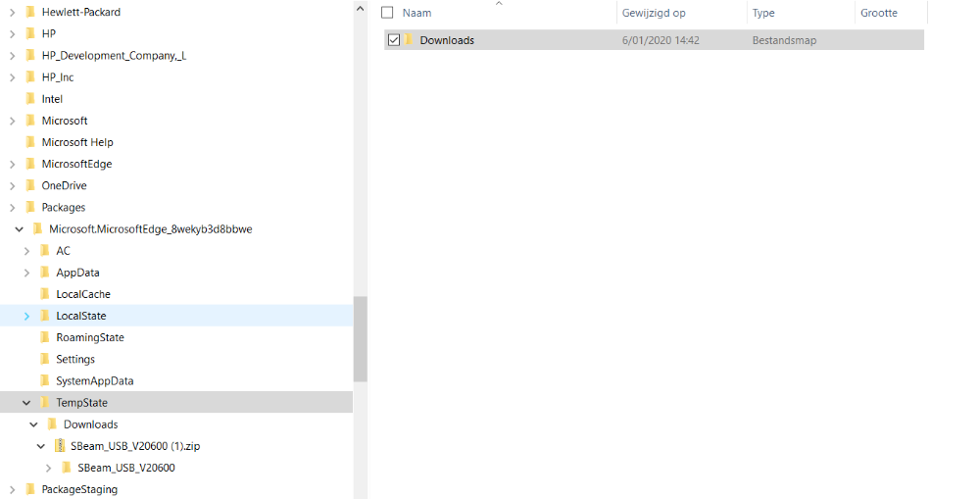This screenshot has height=499, width=980.
Task: Expand the SBeam_USB_V20600 subfolder arrow
Action: click(49, 468)
